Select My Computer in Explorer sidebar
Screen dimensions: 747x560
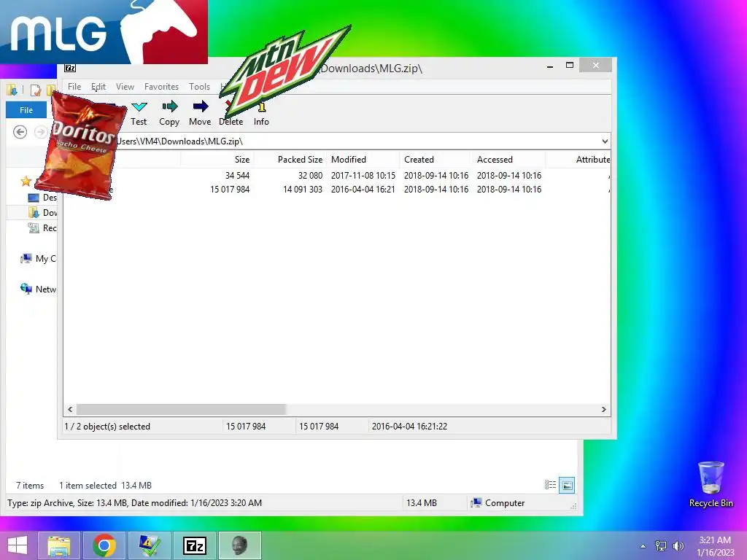point(38,259)
